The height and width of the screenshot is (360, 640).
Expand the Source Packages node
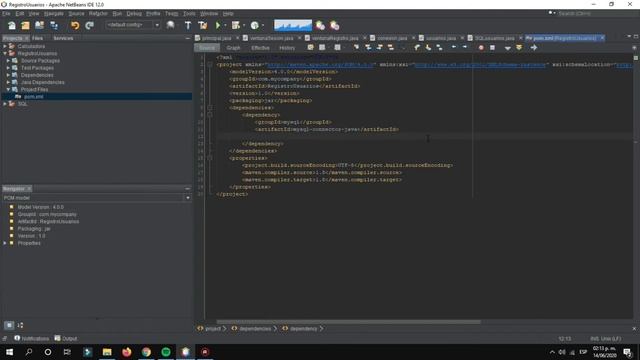(x=8, y=60)
